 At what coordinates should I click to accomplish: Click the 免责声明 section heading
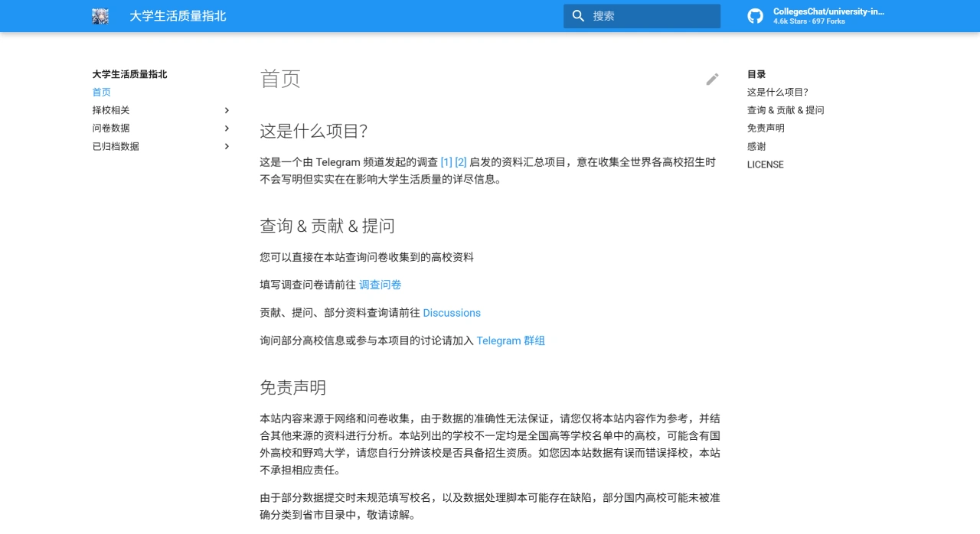pyautogui.click(x=293, y=387)
